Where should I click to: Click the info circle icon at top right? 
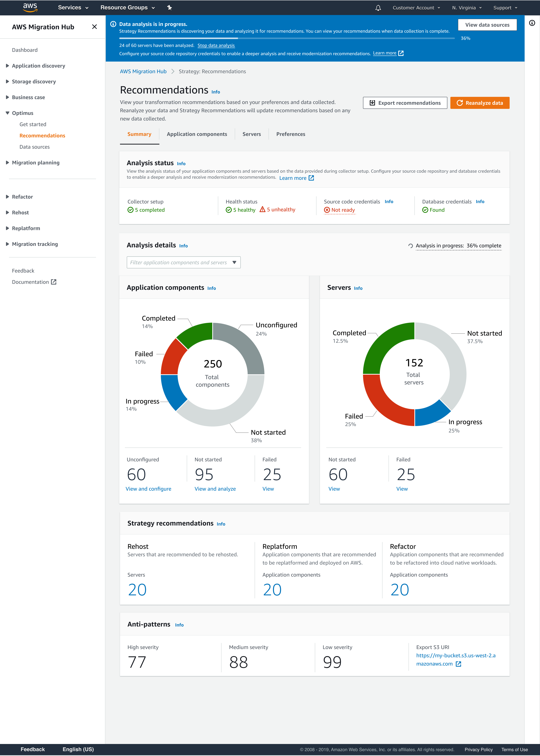coord(532,23)
